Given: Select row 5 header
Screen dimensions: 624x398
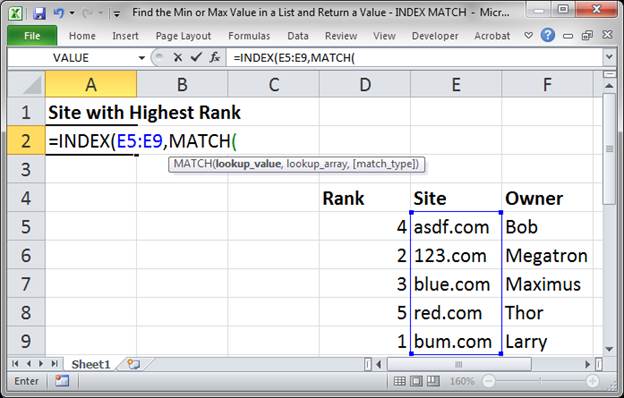Looking at the screenshot, I should coord(26,226).
